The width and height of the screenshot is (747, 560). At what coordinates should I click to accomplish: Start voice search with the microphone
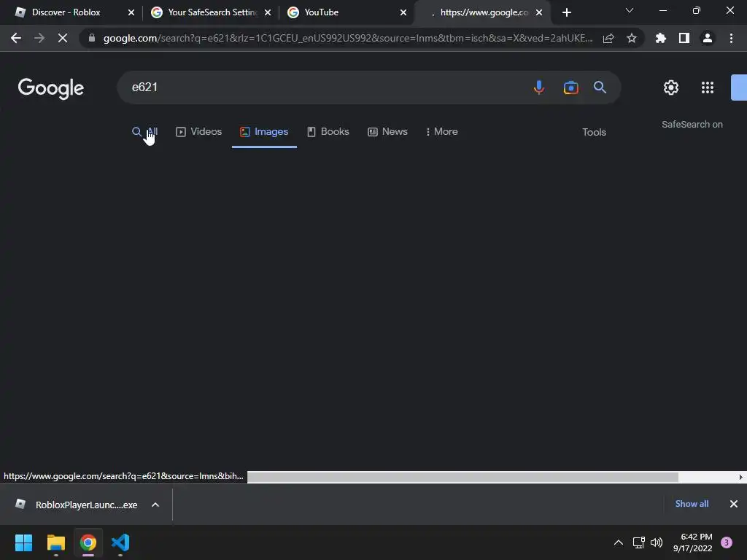pyautogui.click(x=539, y=87)
